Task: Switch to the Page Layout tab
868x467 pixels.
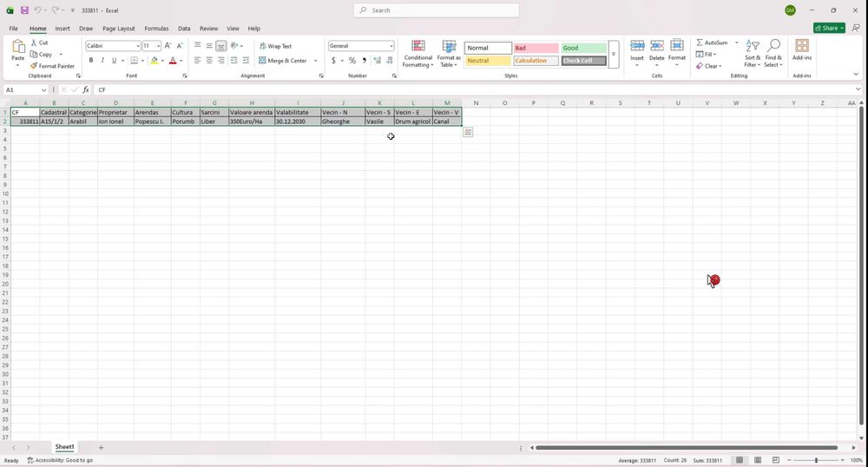Action: [118, 29]
